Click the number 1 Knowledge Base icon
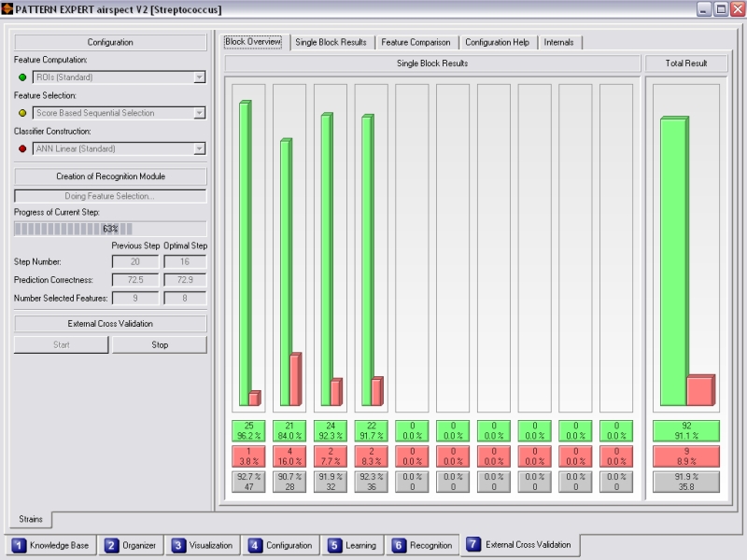The height and width of the screenshot is (560, 747). [x=19, y=545]
